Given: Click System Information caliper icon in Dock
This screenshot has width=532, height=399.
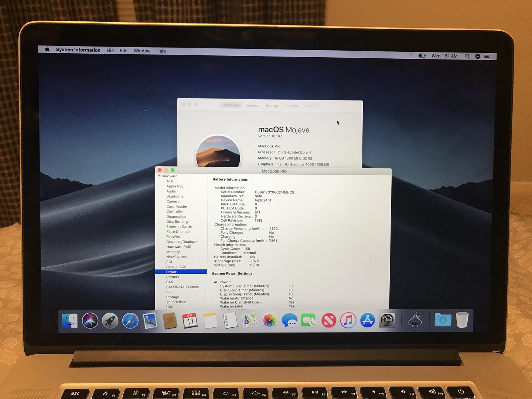Looking at the screenshot, I should (415, 320).
